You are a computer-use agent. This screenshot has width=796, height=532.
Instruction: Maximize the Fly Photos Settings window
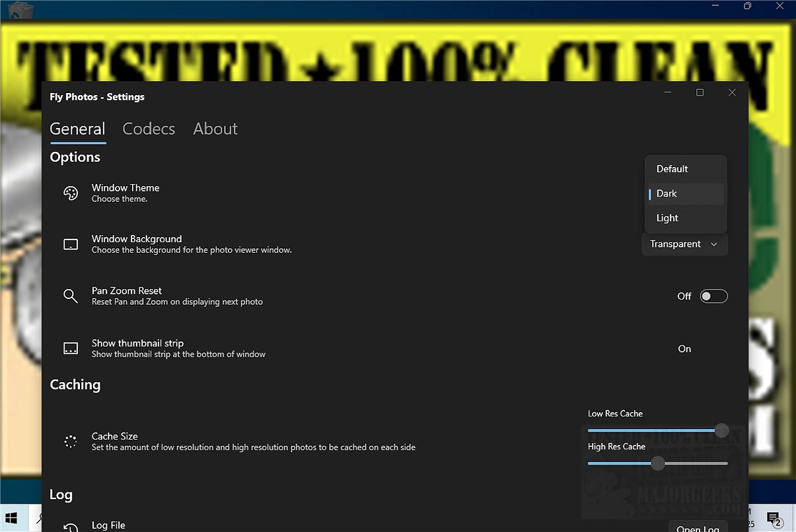[x=700, y=92]
